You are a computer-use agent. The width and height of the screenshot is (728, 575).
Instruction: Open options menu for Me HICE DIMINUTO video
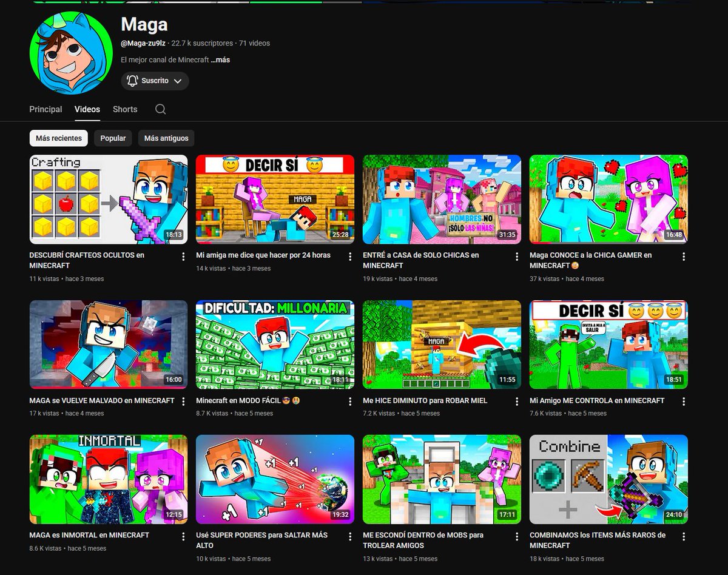coord(517,402)
